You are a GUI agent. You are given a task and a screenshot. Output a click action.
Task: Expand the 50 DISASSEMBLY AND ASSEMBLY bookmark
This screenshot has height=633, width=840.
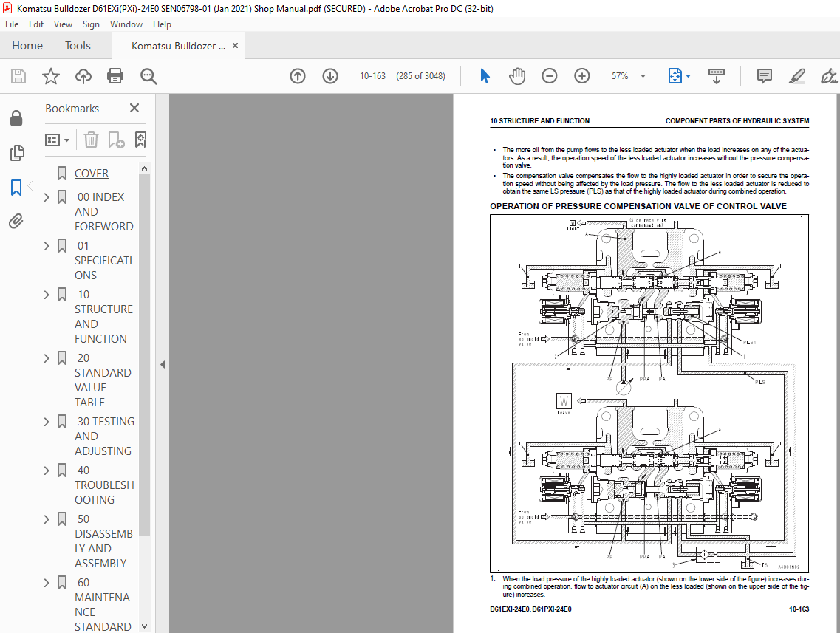tap(47, 519)
